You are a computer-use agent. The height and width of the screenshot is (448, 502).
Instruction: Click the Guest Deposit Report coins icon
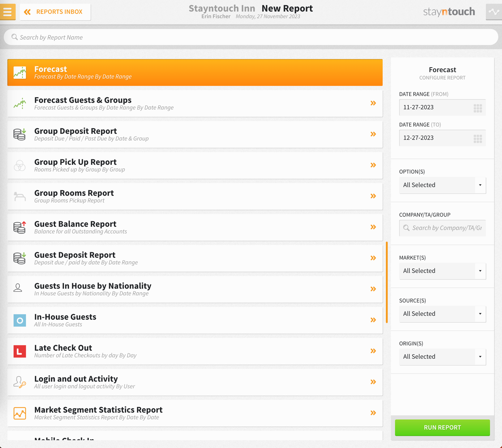click(20, 258)
